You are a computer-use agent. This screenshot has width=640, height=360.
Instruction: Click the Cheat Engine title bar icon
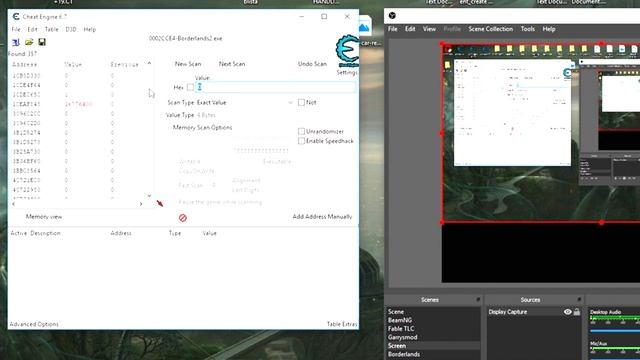click(x=16, y=17)
